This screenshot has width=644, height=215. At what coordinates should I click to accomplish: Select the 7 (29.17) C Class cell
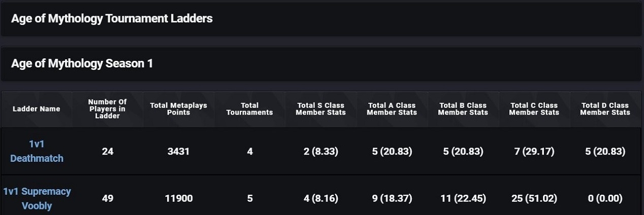click(534, 152)
